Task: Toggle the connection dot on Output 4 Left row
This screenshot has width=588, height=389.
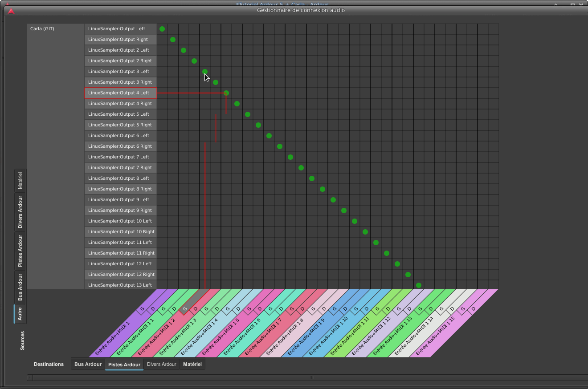Action: click(226, 93)
